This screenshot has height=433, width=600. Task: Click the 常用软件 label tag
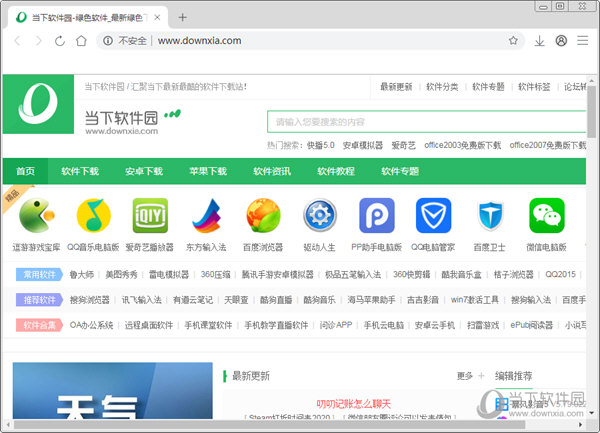pos(39,275)
